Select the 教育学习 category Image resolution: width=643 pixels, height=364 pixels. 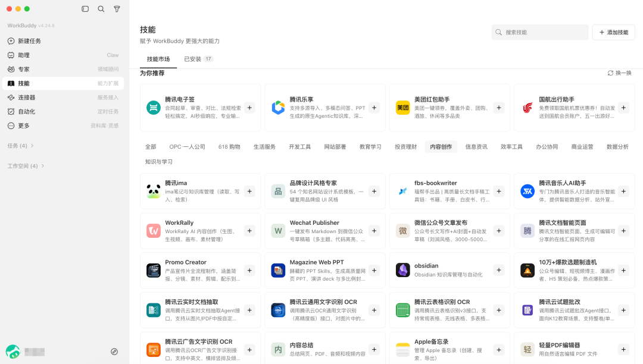tap(370, 146)
